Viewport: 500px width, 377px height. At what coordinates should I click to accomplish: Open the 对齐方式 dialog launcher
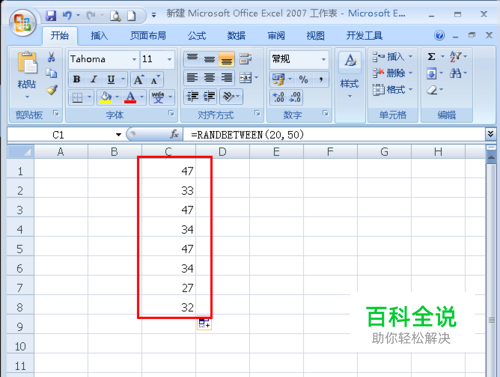point(257,113)
